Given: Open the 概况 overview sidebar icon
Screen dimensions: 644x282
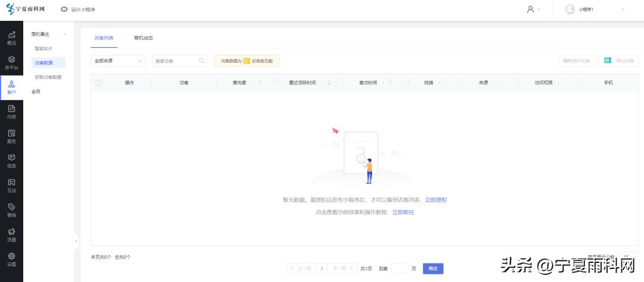Looking at the screenshot, I should pyautogui.click(x=11, y=38).
